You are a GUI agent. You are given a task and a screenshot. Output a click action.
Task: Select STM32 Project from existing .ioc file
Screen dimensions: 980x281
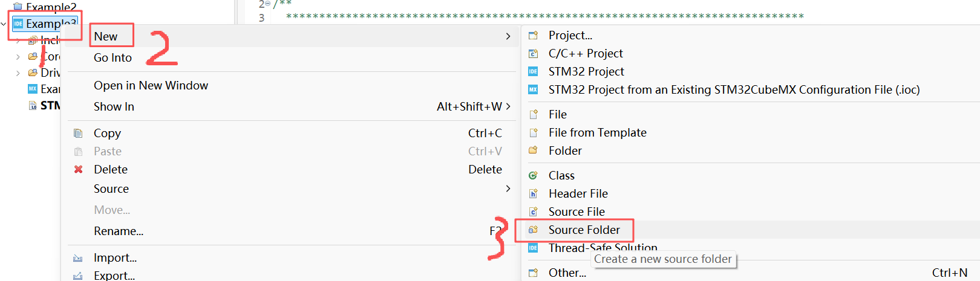tap(734, 89)
